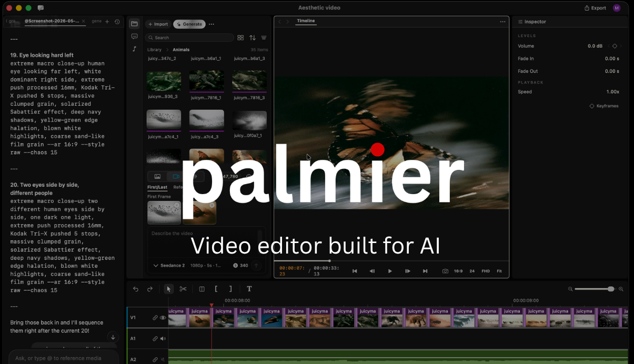Open the media library folder panel icon
Image resolution: width=634 pixels, height=364 pixels.
click(x=134, y=24)
